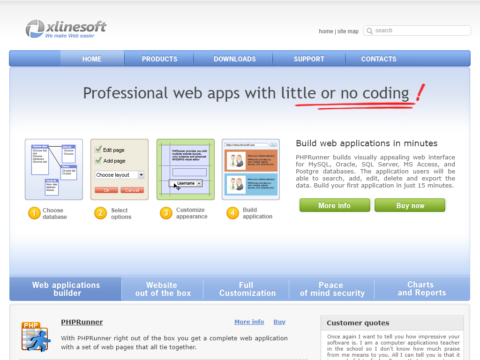Viewport: 480px width, 360px height.
Task: Click the site map link
Action: 348,31
